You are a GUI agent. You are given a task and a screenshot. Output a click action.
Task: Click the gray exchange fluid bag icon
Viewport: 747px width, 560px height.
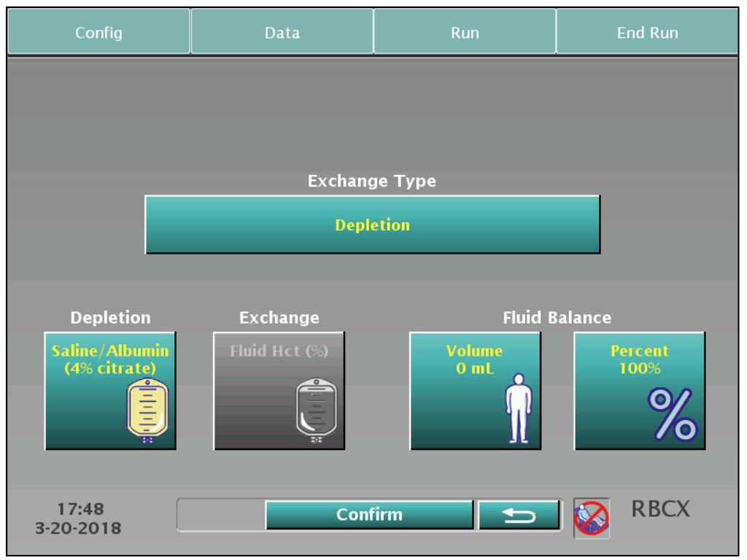(317, 410)
